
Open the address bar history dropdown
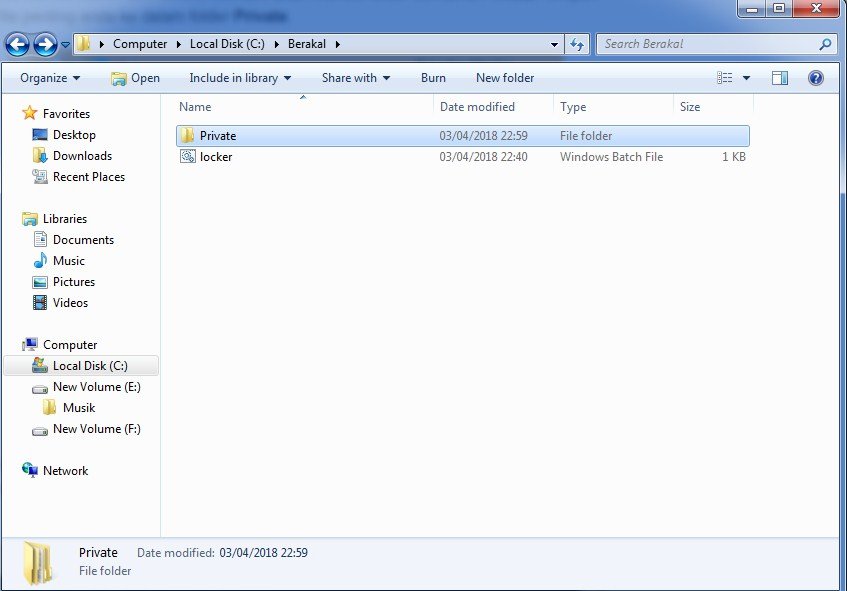[554, 44]
